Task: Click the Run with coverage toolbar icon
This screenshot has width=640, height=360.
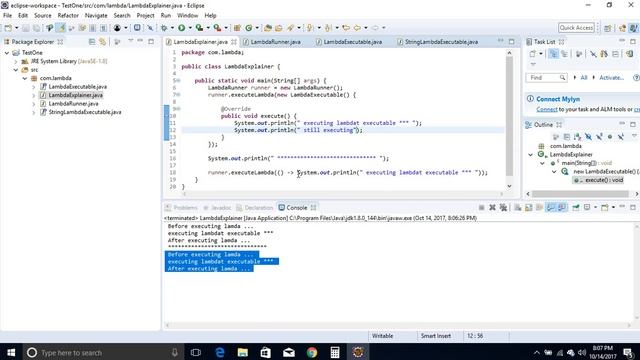Action: point(199,28)
